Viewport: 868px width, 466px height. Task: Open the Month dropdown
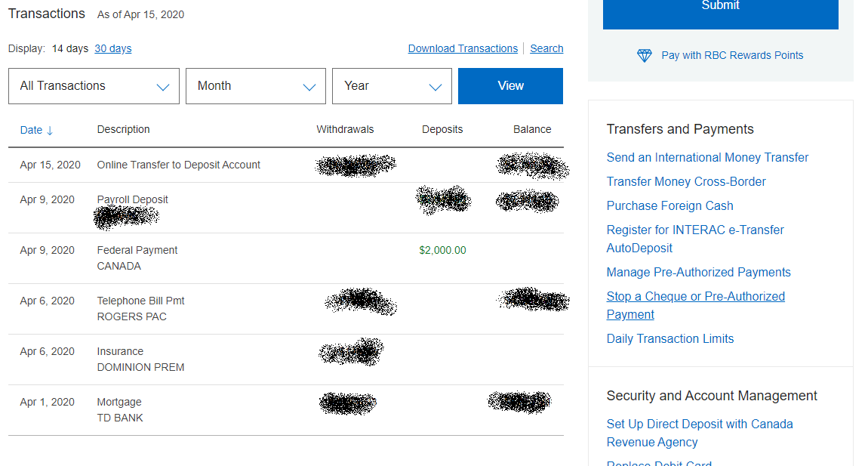256,86
